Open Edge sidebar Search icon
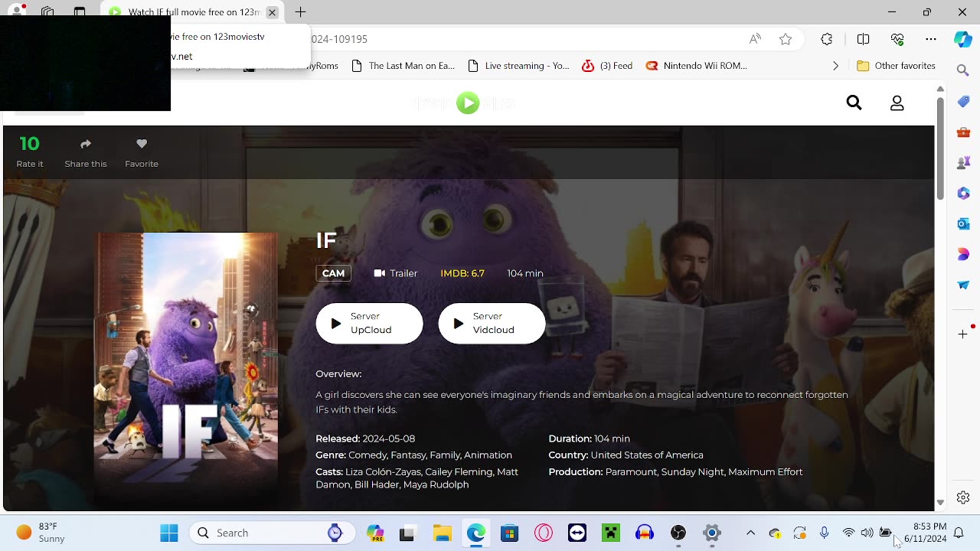The height and width of the screenshot is (551, 980). coord(963,70)
